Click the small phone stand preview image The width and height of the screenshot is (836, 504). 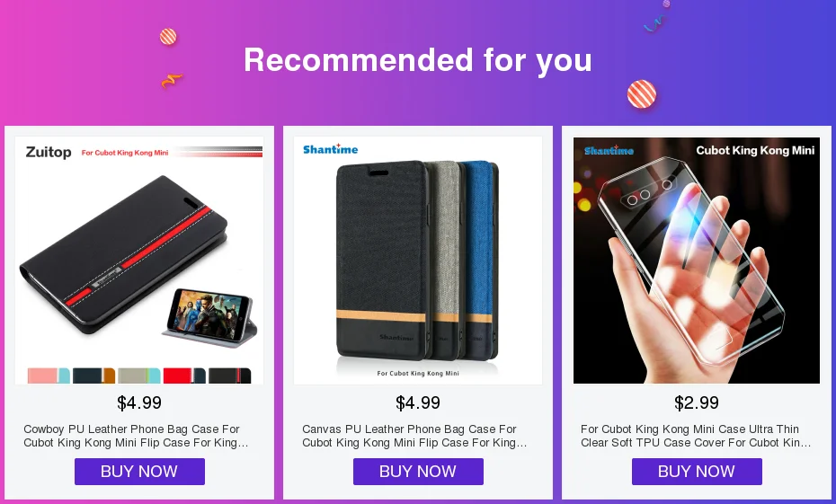point(209,318)
